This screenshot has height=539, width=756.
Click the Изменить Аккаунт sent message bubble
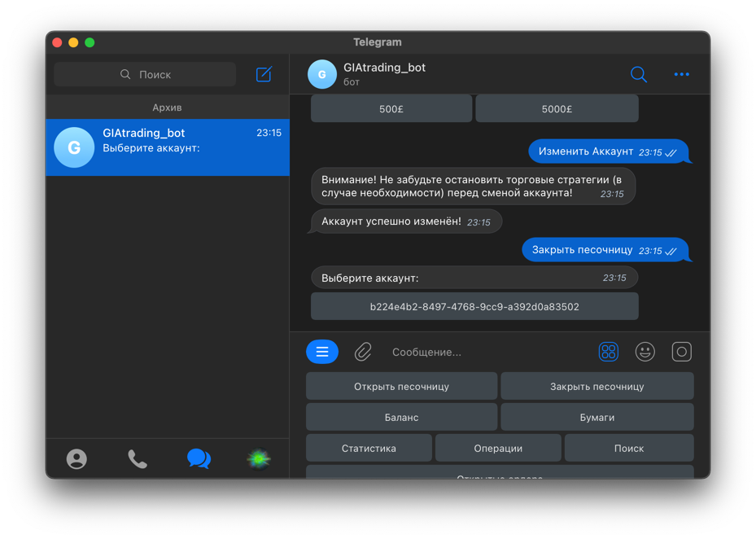coord(609,151)
